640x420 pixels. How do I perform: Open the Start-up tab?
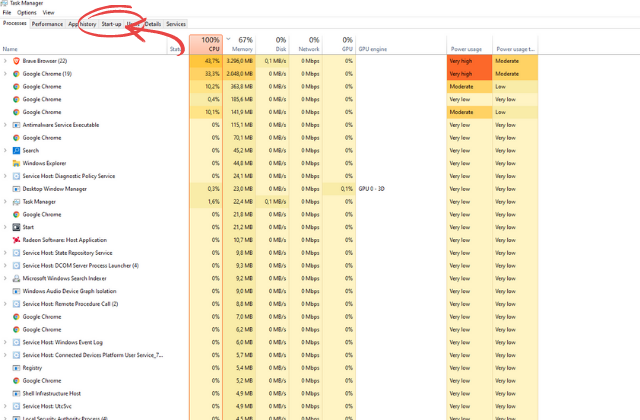click(111, 24)
